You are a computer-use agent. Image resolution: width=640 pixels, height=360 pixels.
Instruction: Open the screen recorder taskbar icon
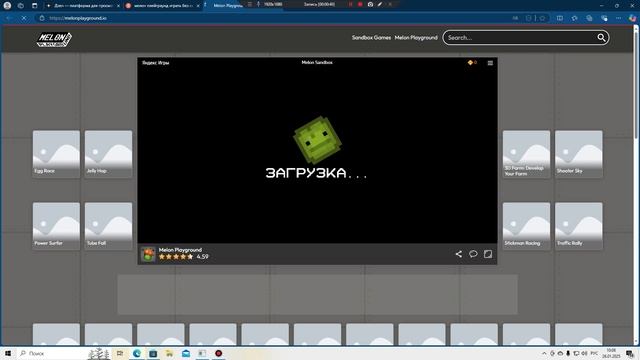[218, 353]
